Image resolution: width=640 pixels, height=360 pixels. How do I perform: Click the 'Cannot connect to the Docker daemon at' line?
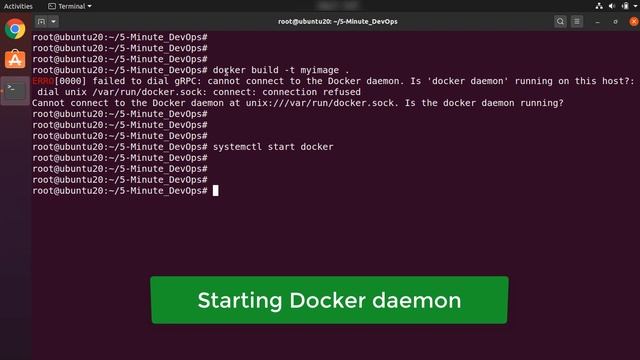(x=298, y=103)
